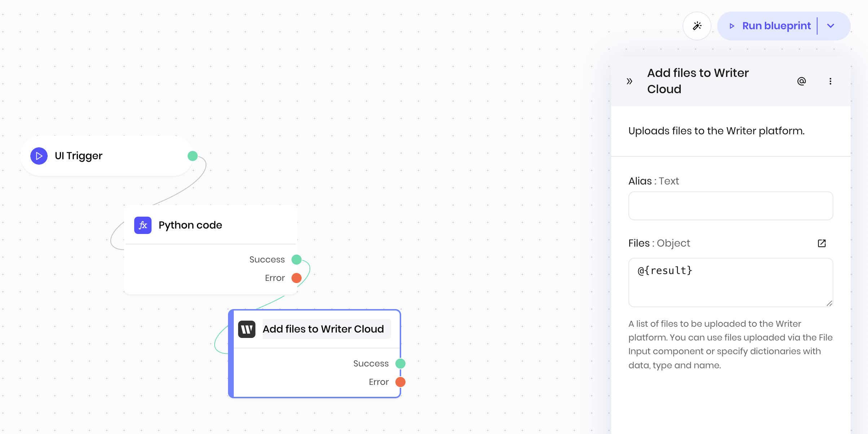Click the UI Trigger green output connector
This screenshot has width=868, height=434.
coord(193,156)
